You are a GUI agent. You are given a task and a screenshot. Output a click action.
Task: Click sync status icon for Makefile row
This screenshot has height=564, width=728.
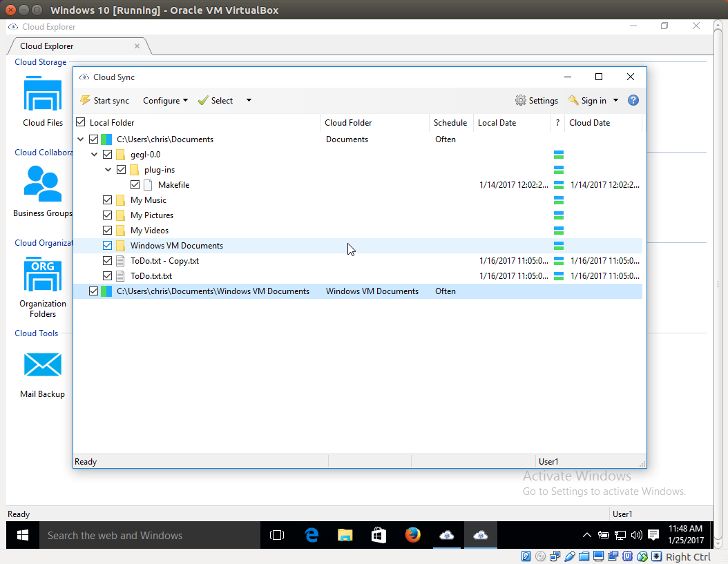click(559, 185)
